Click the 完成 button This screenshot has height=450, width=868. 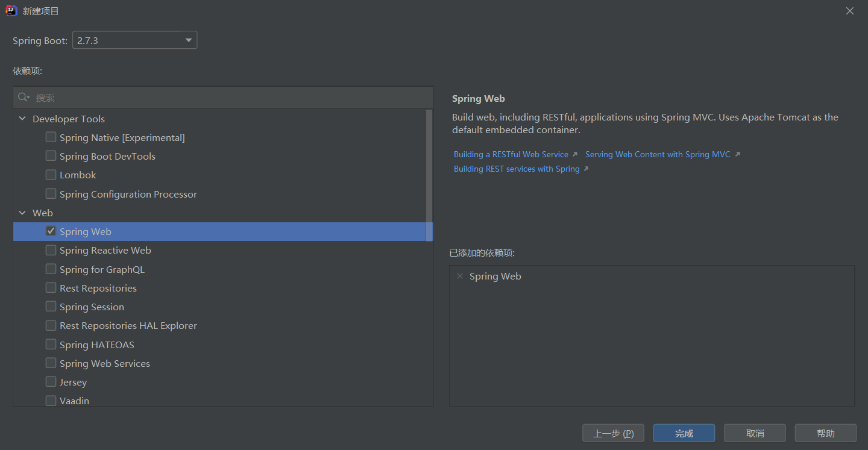point(684,433)
